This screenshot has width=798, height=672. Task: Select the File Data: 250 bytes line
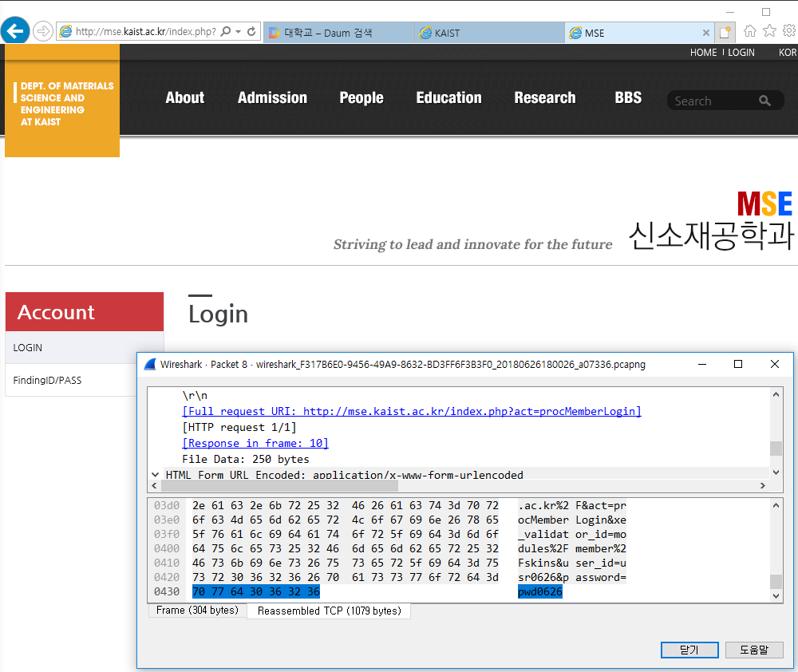[x=245, y=459]
